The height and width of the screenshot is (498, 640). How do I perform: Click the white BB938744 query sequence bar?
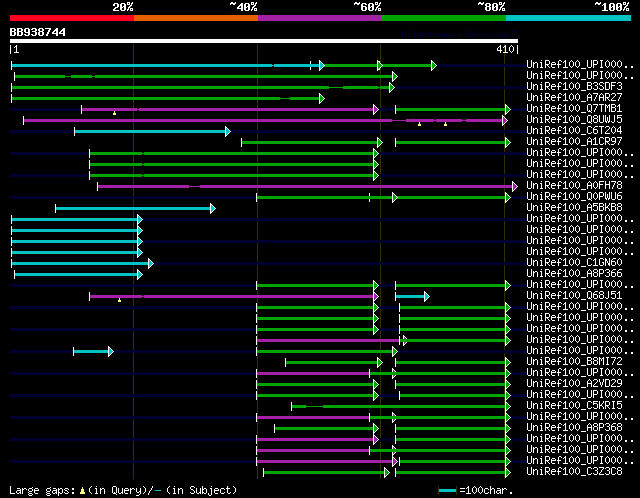pos(263,41)
